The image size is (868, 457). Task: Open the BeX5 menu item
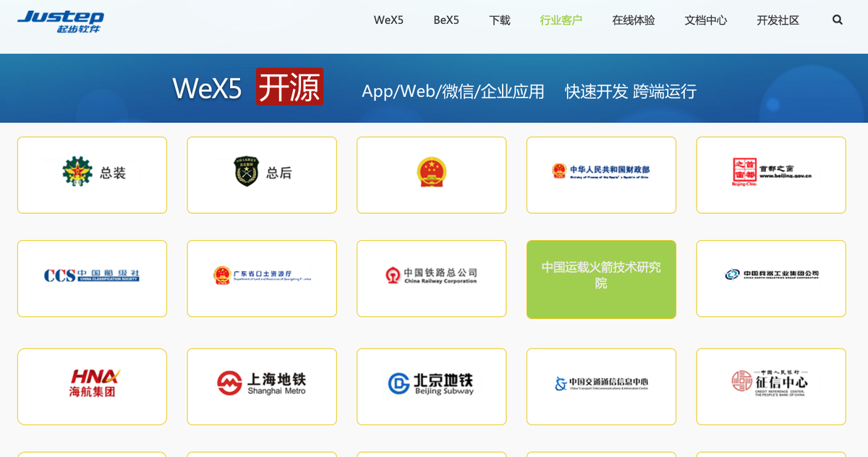(x=446, y=20)
